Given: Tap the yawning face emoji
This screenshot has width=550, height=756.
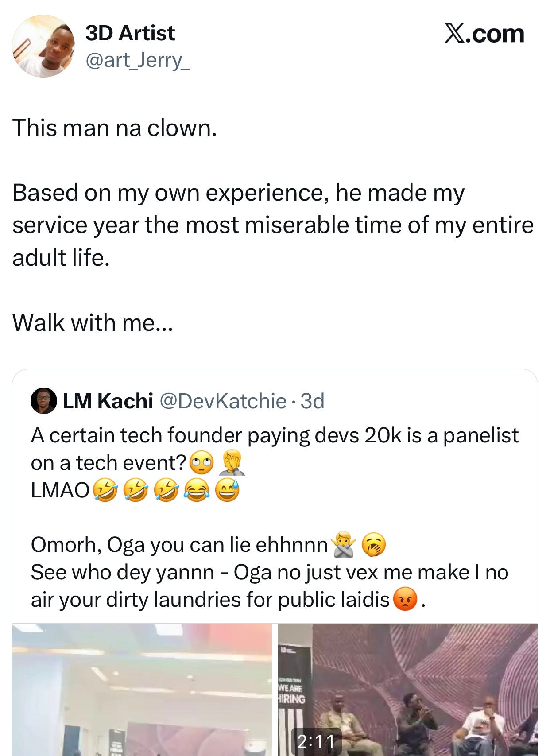Looking at the screenshot, I should (x=374, y=546).
